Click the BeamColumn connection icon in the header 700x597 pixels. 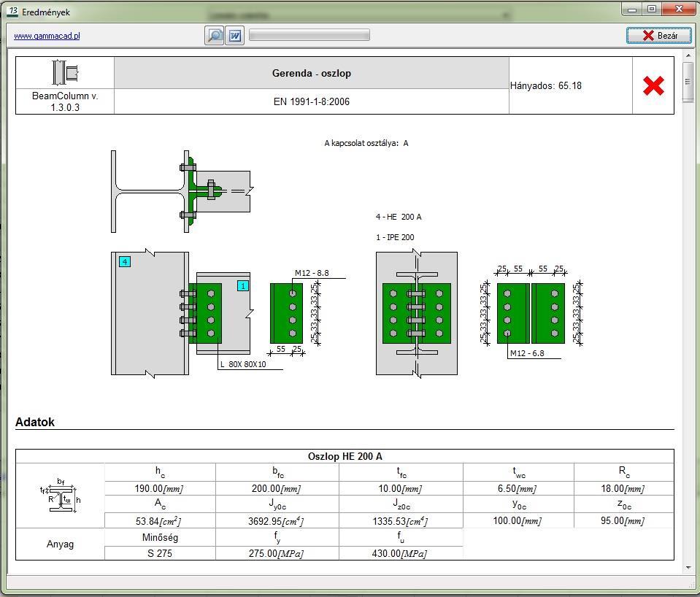pos(65,72)
